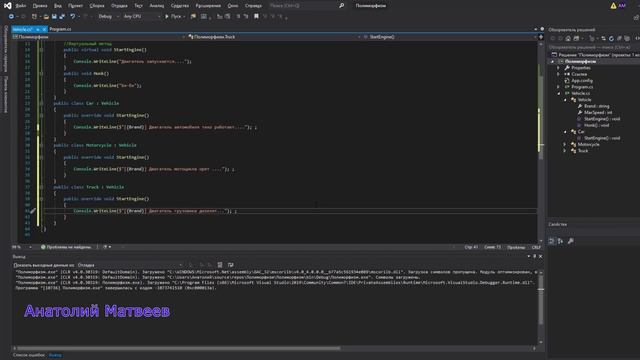Open the Вид menu
Screen dimensions: 640x360
[58, 6]
